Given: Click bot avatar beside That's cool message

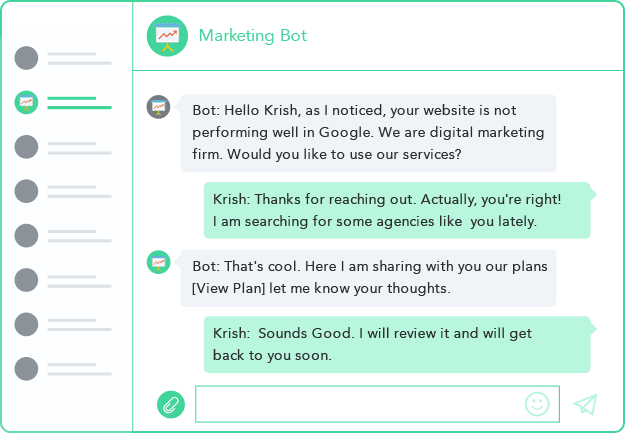Looking at the screenshot, I should 158,262.
